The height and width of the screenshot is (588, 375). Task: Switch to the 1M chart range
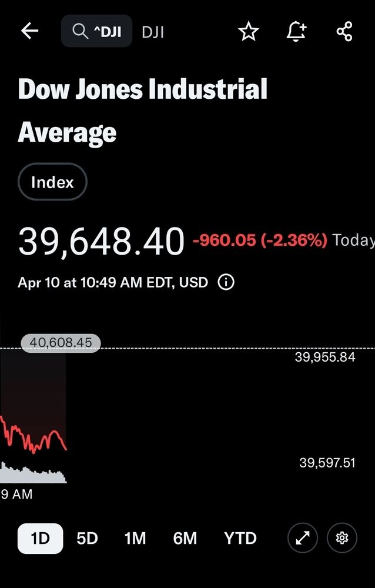click(135, 538)
